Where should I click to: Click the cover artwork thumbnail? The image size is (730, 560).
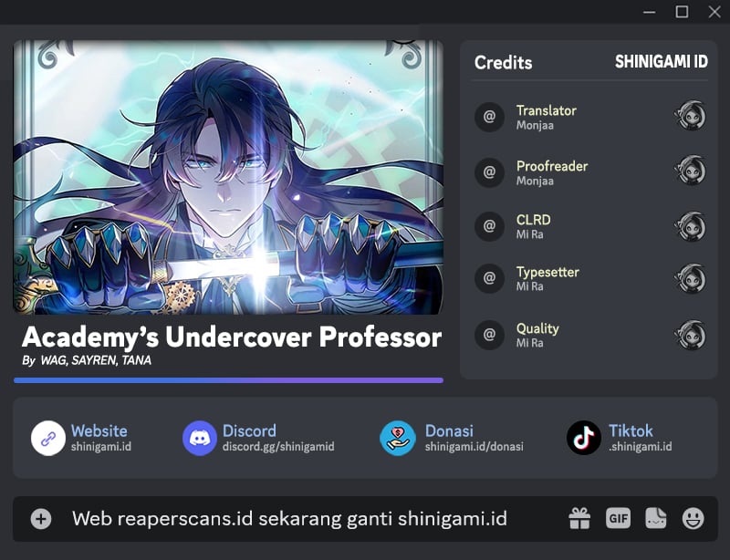(228, 177)
